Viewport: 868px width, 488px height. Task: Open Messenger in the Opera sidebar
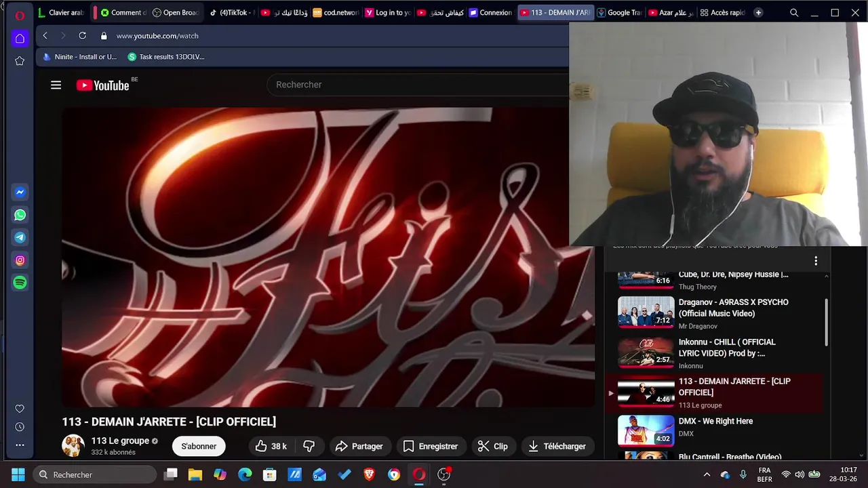pos(20,192)
